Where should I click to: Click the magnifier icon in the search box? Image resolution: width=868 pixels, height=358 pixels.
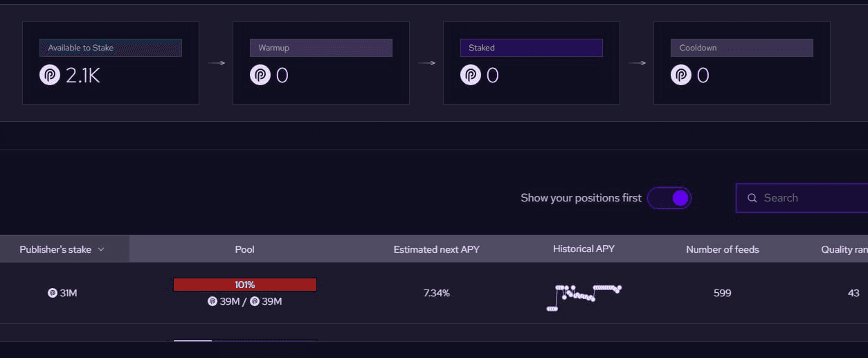[752, 198]
